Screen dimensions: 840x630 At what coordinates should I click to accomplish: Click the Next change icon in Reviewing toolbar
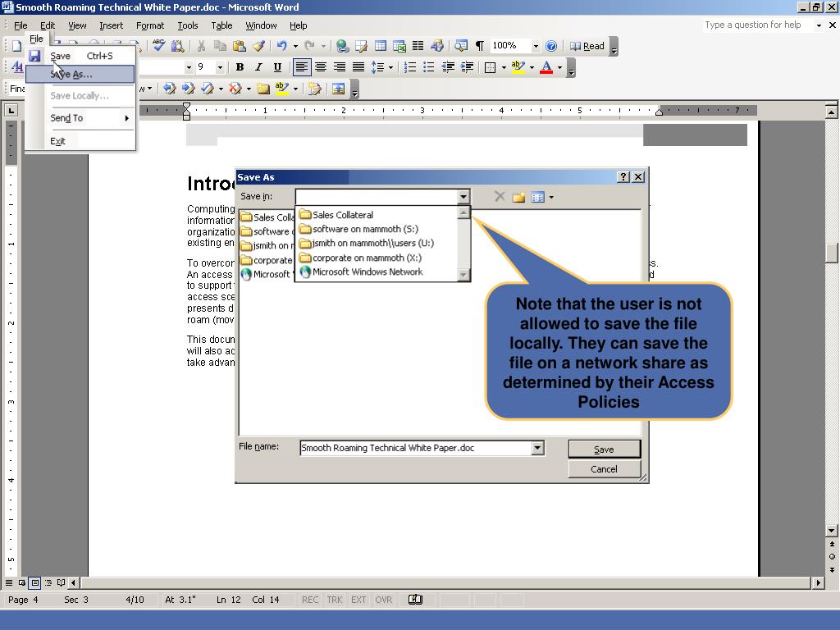188,89
